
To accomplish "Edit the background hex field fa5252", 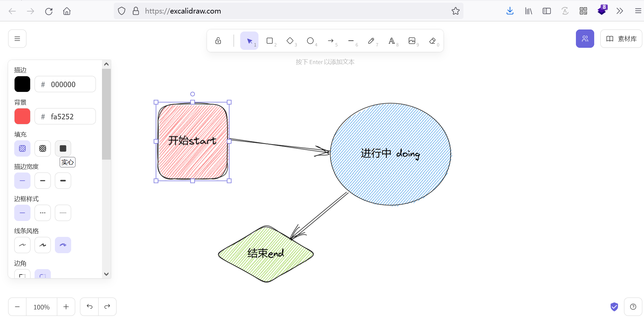I will [65, 116].
